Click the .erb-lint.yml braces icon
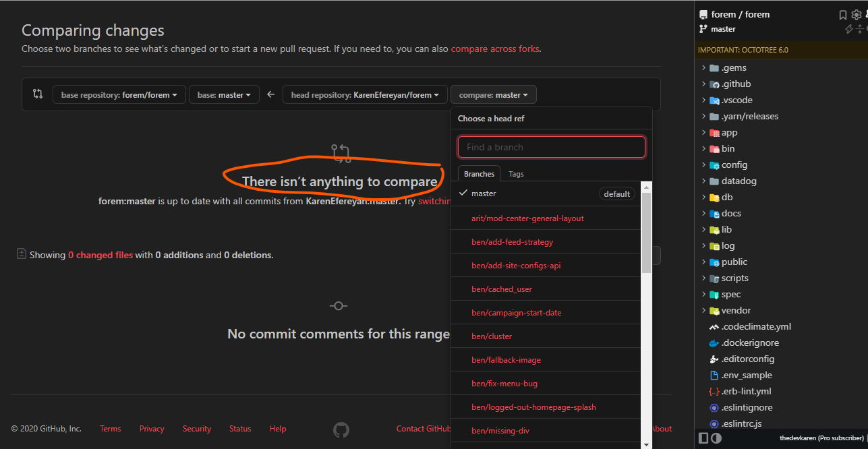Screen dimensions: 868x449 click(714, 392)
